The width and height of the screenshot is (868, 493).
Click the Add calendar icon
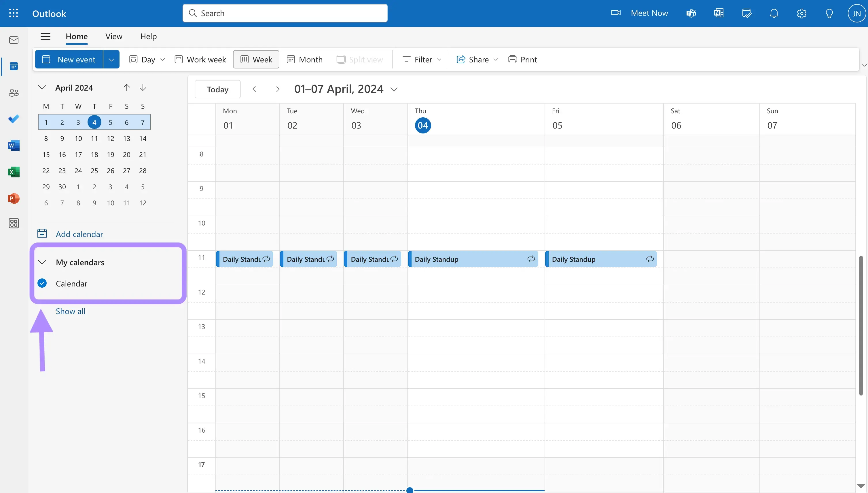pyautogui.click(x=42, y=233)
